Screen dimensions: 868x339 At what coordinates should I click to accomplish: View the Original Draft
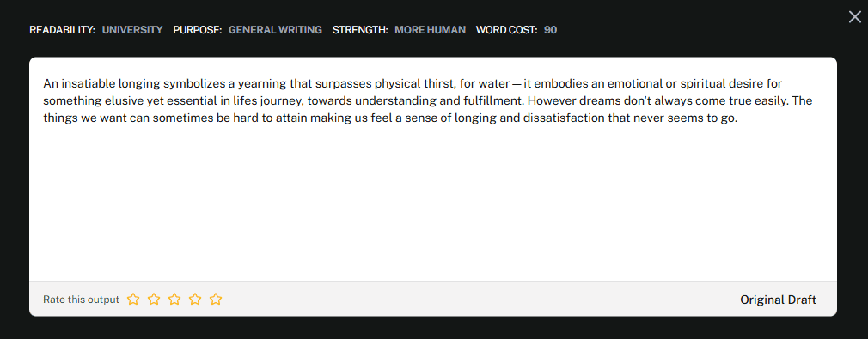(x=778, y=300)
